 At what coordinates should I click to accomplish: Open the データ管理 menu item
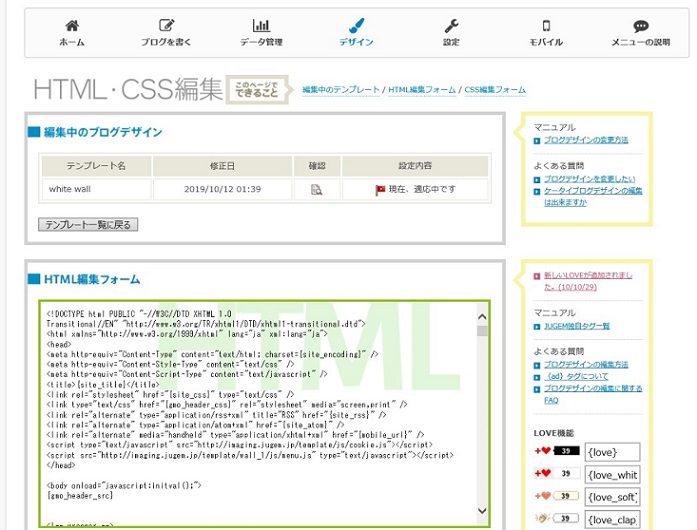tap(261, 42)
